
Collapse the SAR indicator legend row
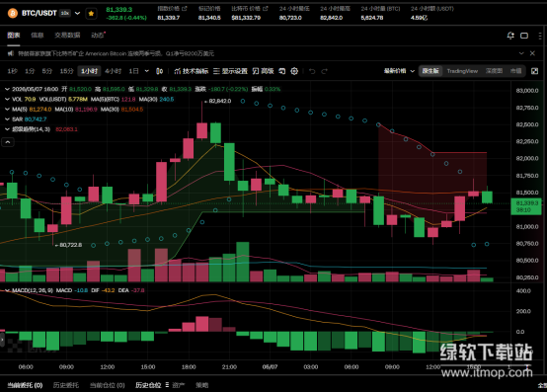point(7,119)
